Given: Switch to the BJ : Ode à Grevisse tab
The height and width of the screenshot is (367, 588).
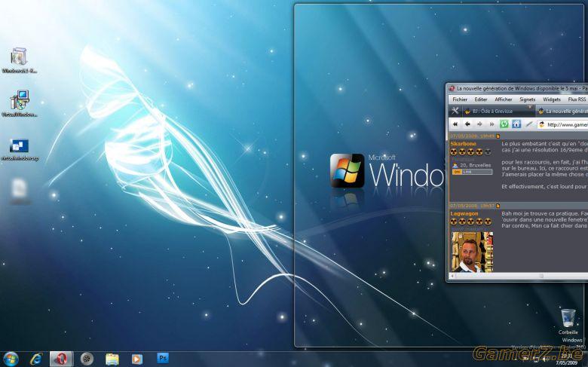Looking at the screenshot, I should tap(498, 111).
